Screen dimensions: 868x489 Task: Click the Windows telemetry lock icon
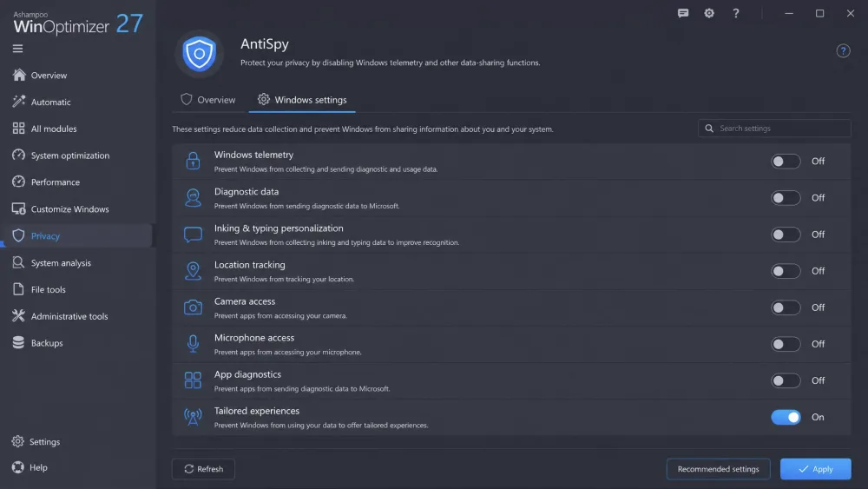pyautogui.click(x=193, y=162)
